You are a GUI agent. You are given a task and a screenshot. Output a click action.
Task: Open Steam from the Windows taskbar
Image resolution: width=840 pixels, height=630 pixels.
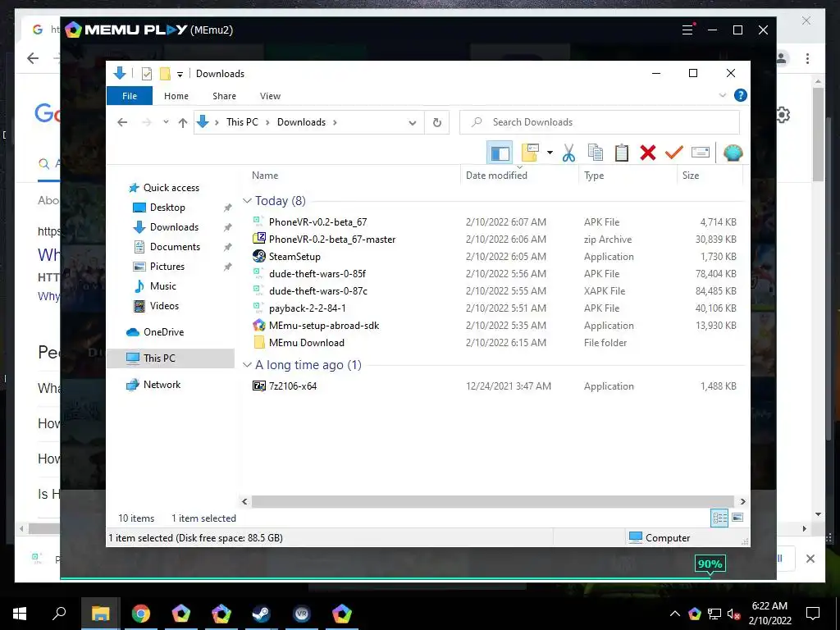point(261,614)
